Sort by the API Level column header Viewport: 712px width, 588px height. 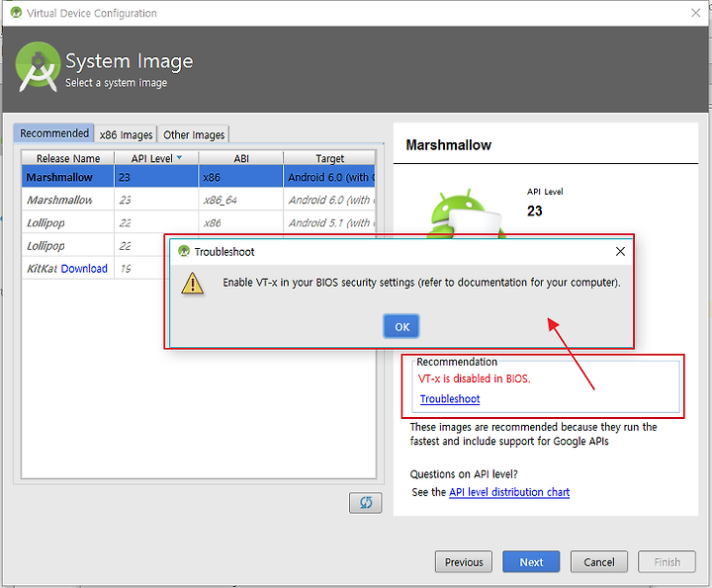tap(156, 158)
